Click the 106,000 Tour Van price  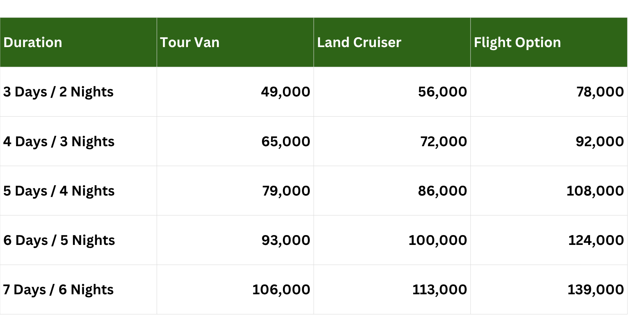[281, 290]
